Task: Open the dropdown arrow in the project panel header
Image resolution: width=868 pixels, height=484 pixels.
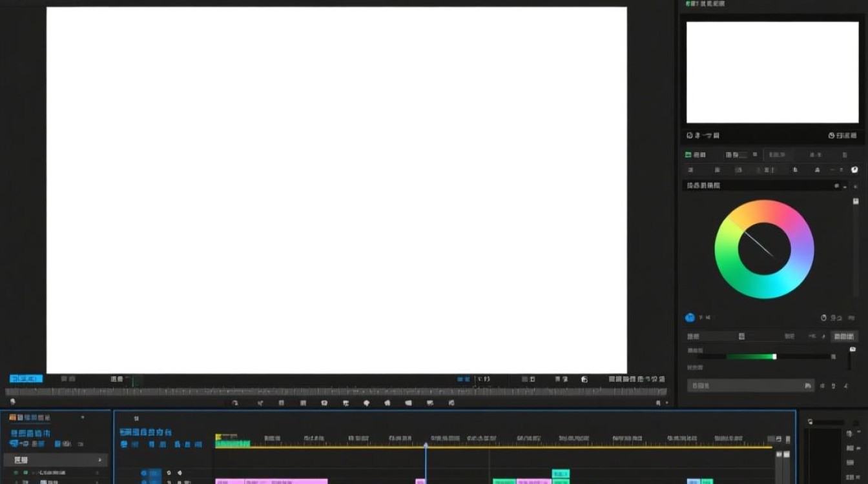Action: (x=82, y=418)
